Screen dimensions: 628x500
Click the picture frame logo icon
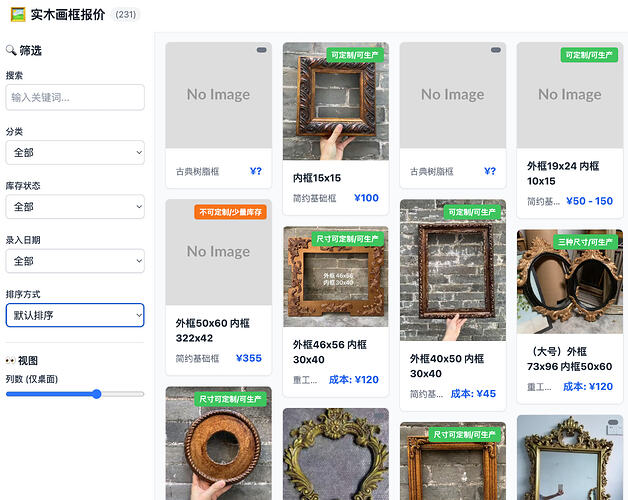pos(18,15)
